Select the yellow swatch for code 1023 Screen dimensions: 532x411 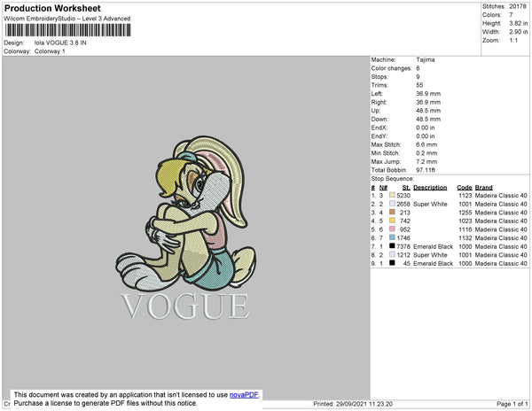392,221
